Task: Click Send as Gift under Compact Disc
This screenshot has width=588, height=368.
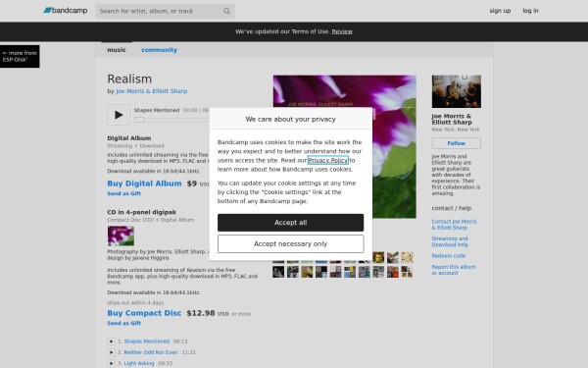Action: (x=123, y=323)
